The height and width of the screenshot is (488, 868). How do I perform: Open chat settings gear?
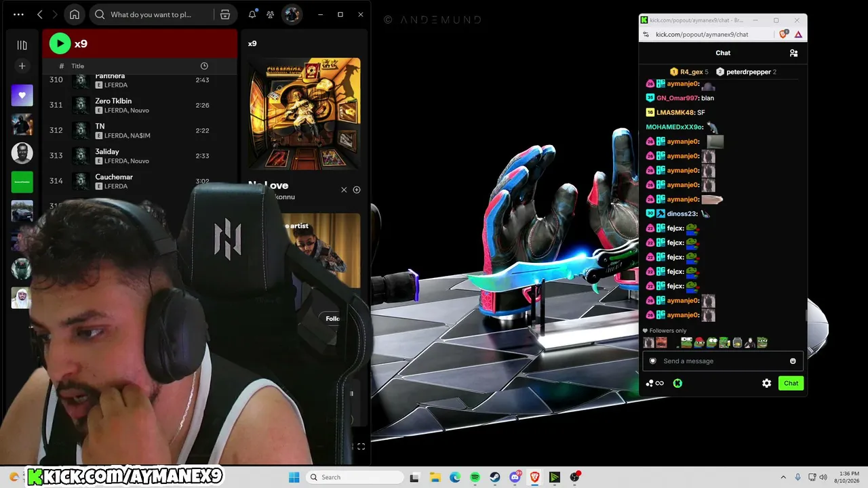click(x=767, y=384)
